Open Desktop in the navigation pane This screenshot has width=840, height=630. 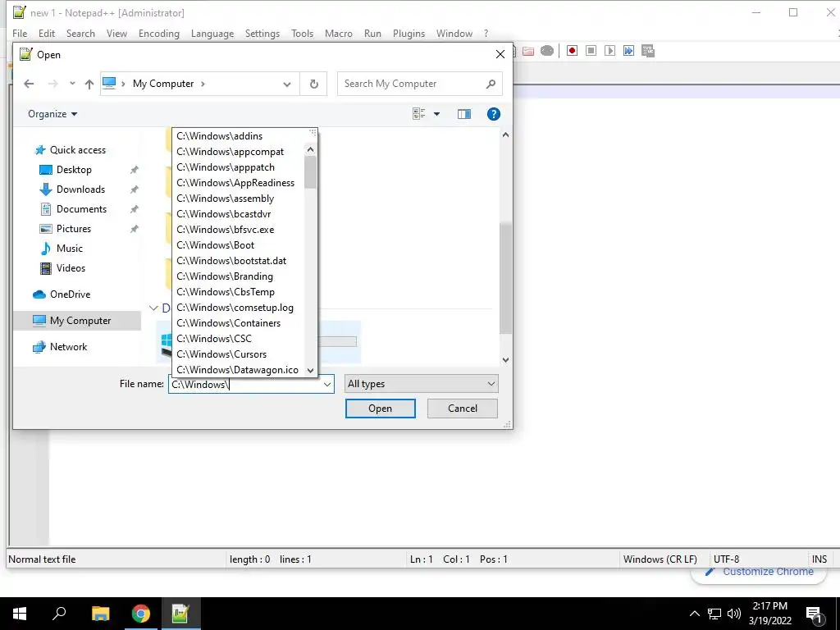pyautogui.click(x=74, y=170)
